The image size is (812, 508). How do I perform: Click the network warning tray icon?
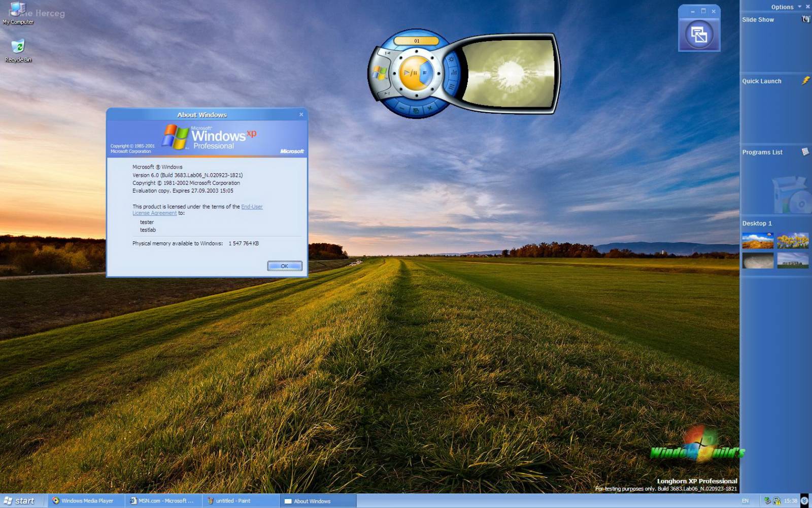point(776,501)
